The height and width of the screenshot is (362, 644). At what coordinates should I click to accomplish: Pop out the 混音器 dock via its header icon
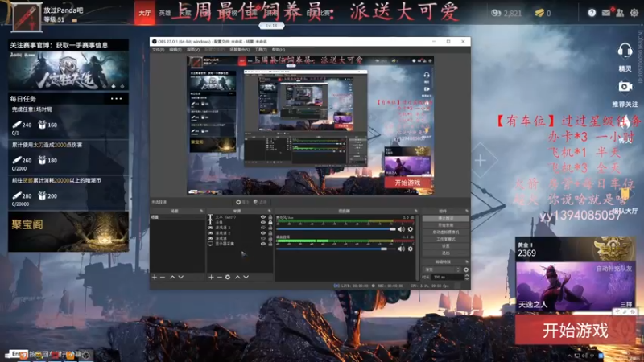click(415, 211)
